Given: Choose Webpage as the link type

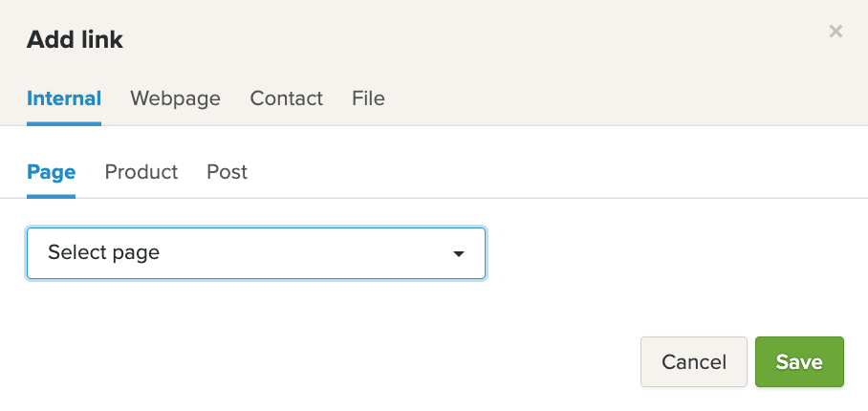Looking at the screenshot, I should [x=175, y=98].
